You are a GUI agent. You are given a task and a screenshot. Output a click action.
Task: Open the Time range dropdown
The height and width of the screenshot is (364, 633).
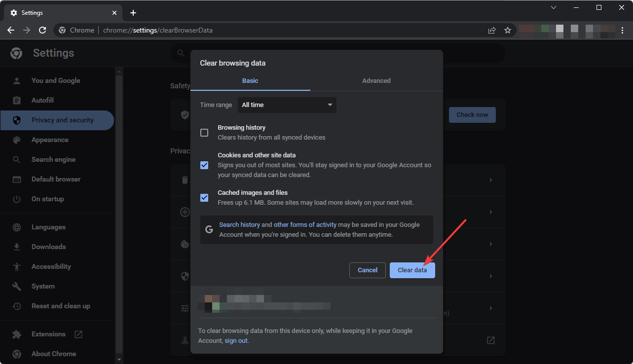coord(287,105)
